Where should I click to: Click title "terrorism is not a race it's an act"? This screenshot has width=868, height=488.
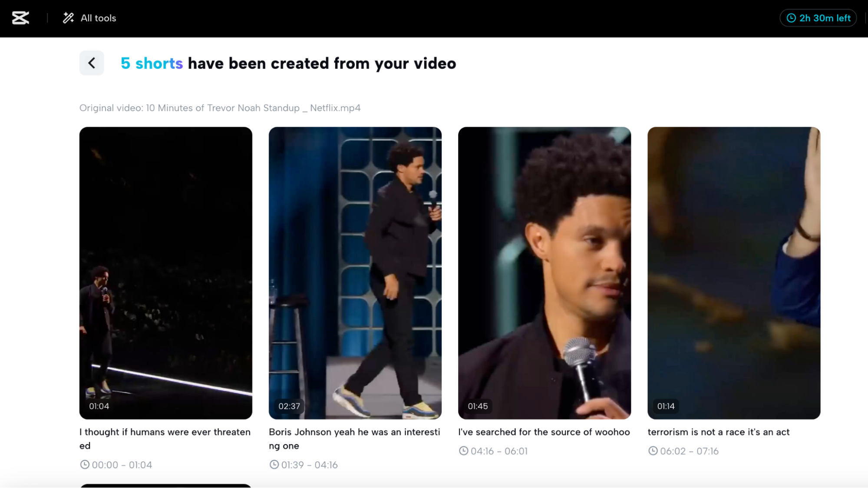(718, 432)
